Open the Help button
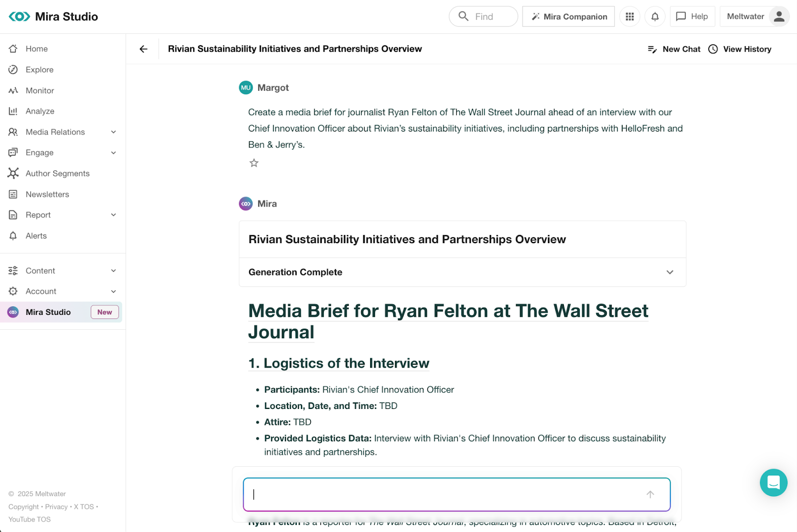This screenshot has height=532, width=797. 692,16
